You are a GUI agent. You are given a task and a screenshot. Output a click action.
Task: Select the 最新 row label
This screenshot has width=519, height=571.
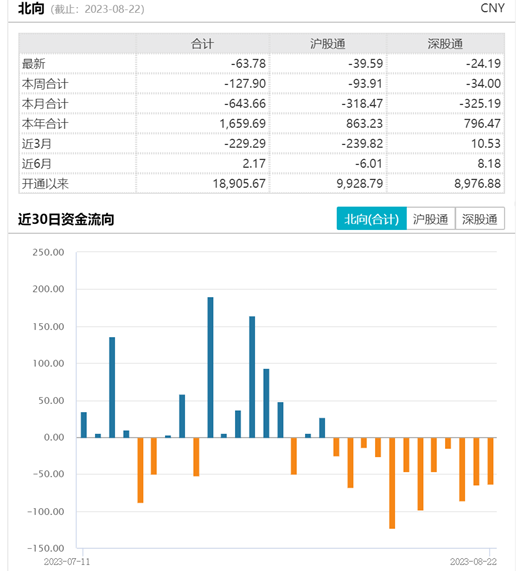coord(34,64)
